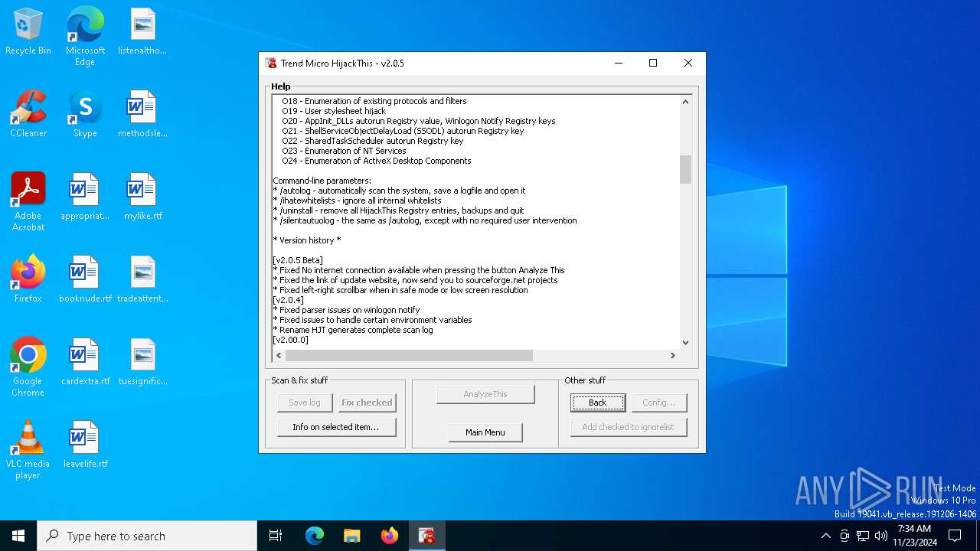Open the Adobe Acrobat desktop shortcut
This screenshot has height=551, width=980.
28,203
